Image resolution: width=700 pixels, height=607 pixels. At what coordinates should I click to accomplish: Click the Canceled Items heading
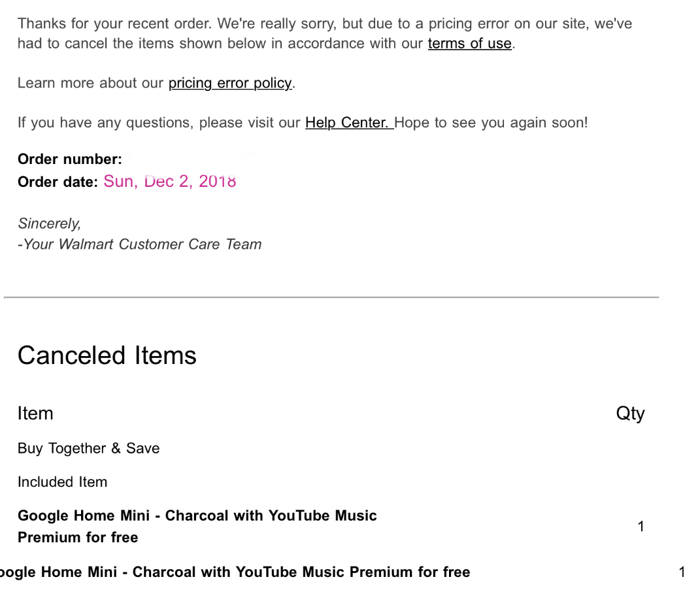pyautogui.click(x=107, y=355)
